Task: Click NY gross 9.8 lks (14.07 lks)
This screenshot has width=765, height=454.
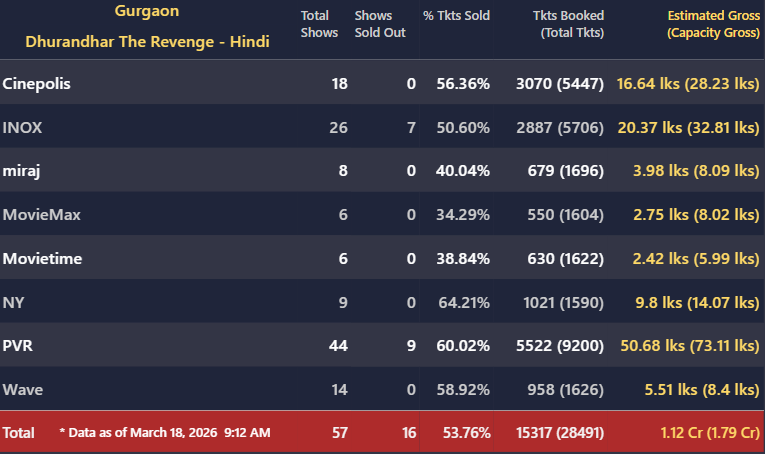Action: 697,303
